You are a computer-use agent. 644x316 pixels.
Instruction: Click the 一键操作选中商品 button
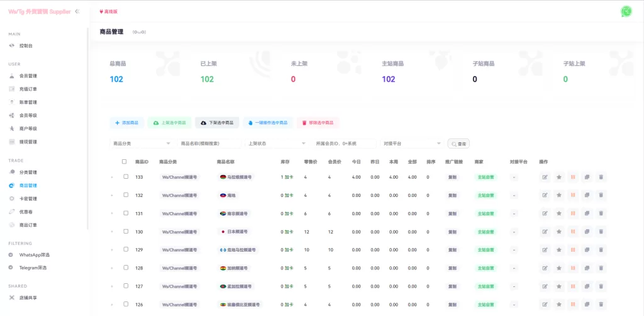pos(268,123)
